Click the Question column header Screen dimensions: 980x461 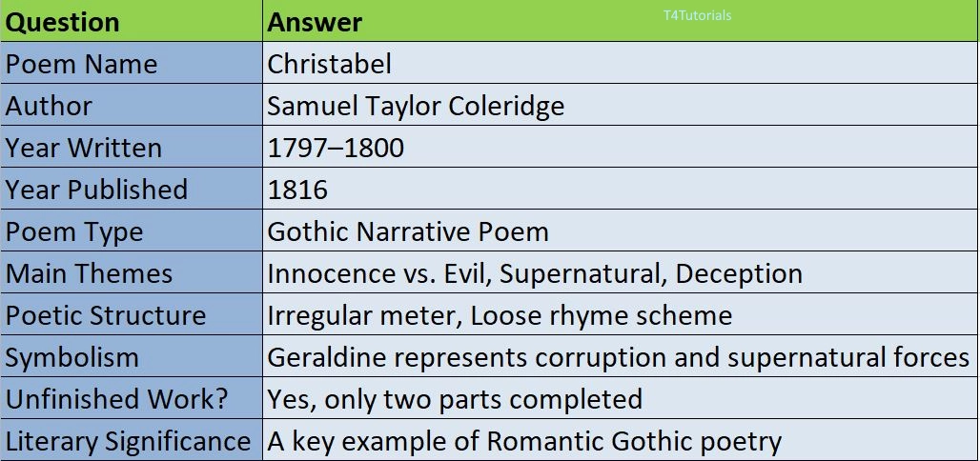pyautogui.click(x=132, y=21)
